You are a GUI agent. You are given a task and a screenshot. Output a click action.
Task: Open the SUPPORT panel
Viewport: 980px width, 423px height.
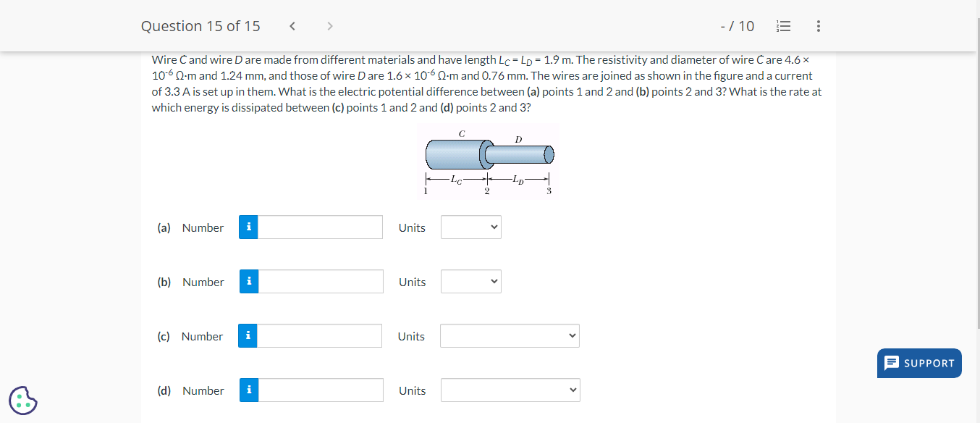click(919, 363)
